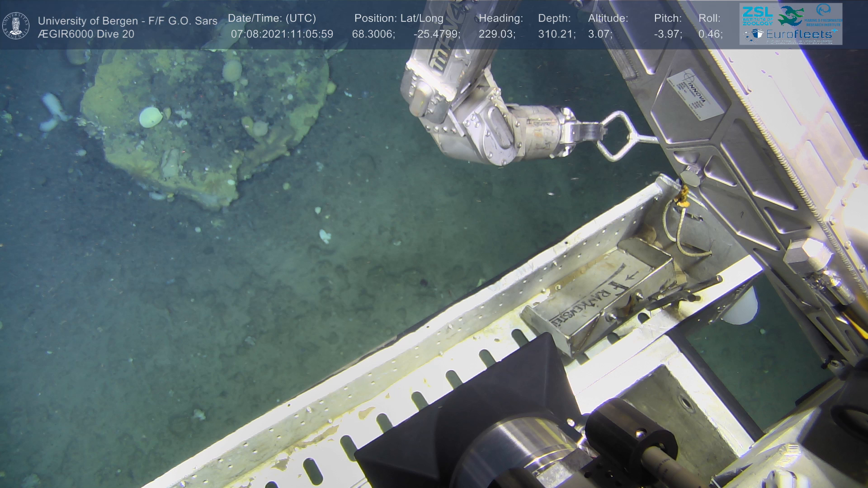Image resolution: width=868 pixels, height=488 pixels.
Task: Click the Position Lat/Long label
Action: click(x=399, y=19)
